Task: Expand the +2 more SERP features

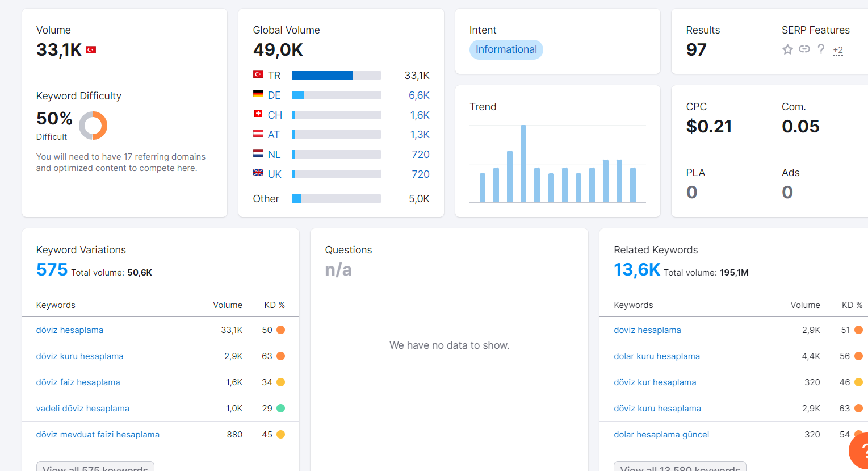Action: click(838, 50)
